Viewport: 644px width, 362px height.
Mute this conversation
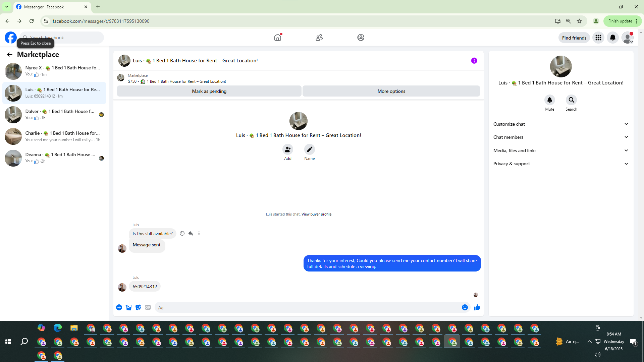click(x=550, y=100)
